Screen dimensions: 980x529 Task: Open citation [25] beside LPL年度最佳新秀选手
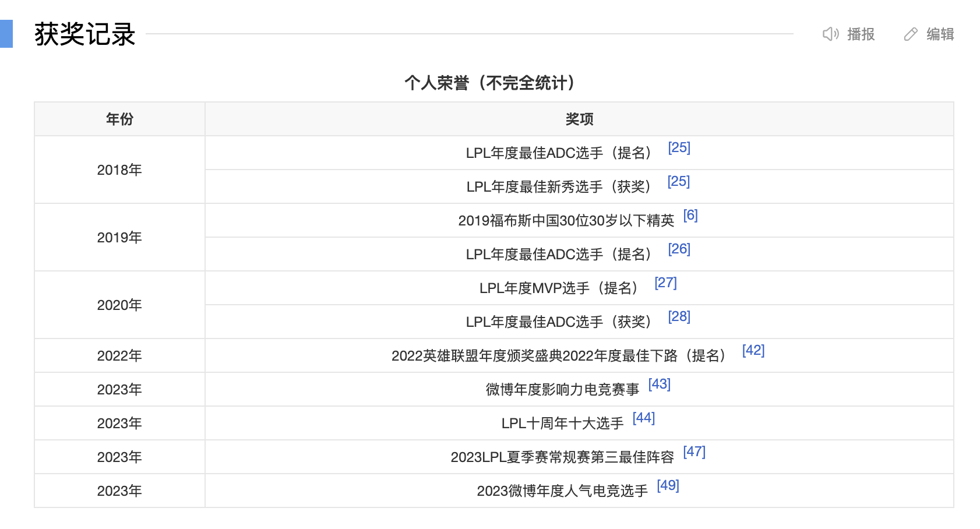click(679, 181)
